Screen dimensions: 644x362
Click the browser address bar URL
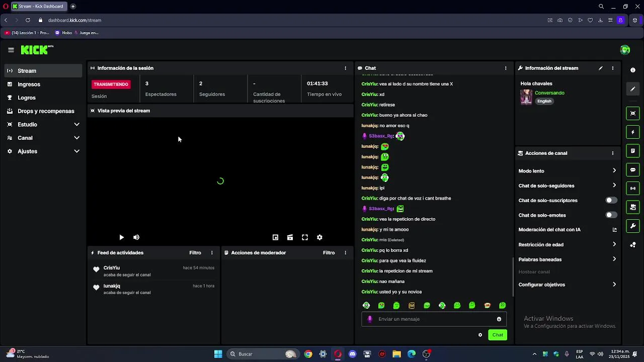coord(74,20)
